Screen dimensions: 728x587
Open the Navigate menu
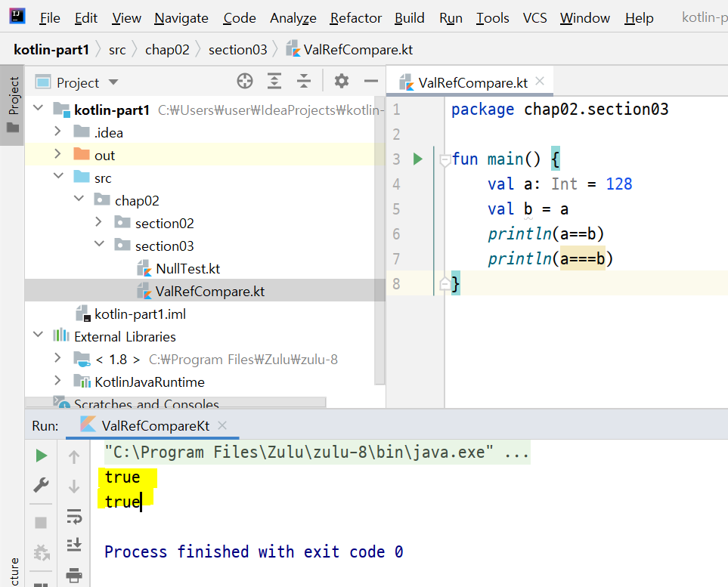181,18
